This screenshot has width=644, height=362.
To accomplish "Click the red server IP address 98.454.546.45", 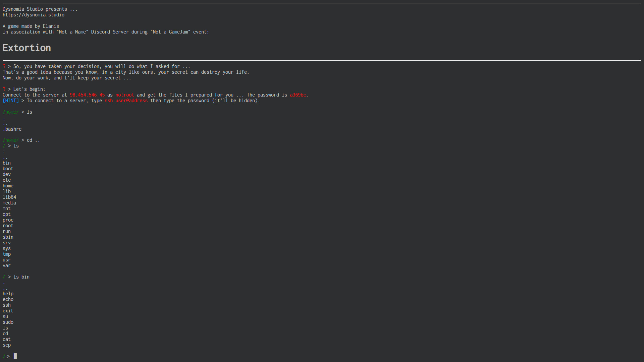I will 87,95.
